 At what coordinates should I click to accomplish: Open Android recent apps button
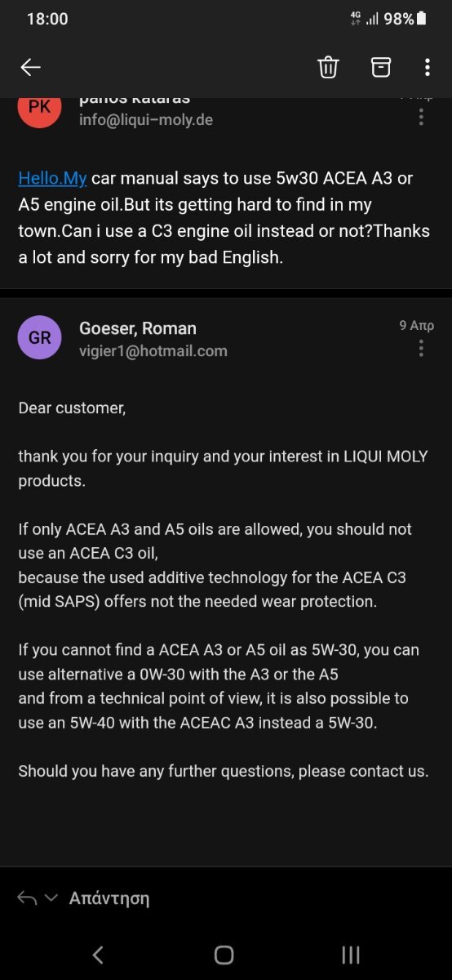tap(351, 955)
